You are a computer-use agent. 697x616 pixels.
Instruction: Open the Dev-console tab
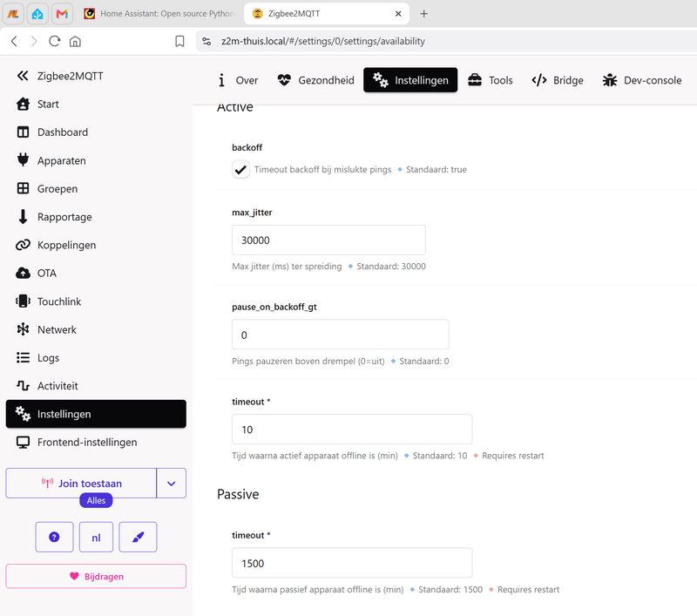point(642,80)
